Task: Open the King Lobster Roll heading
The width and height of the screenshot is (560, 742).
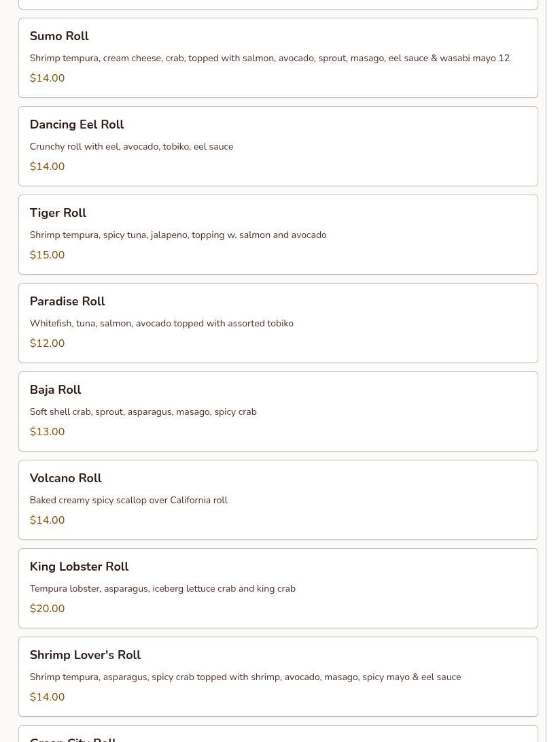Action: (x=79, y=567)
